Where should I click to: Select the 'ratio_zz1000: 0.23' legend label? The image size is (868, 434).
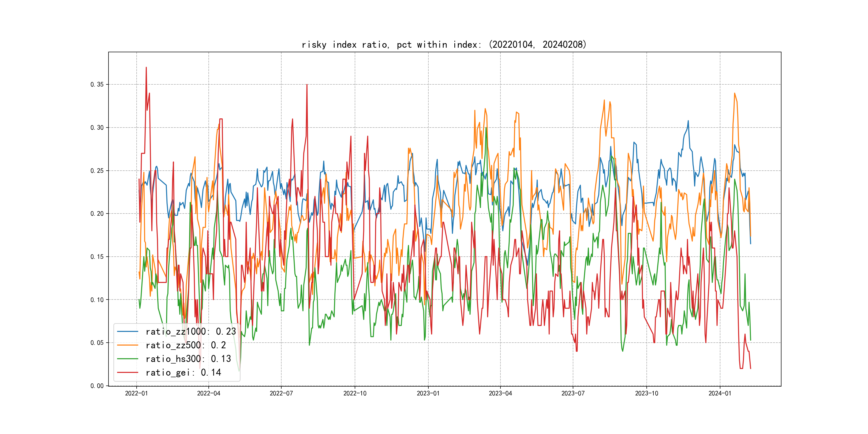(x=191, y=332)
